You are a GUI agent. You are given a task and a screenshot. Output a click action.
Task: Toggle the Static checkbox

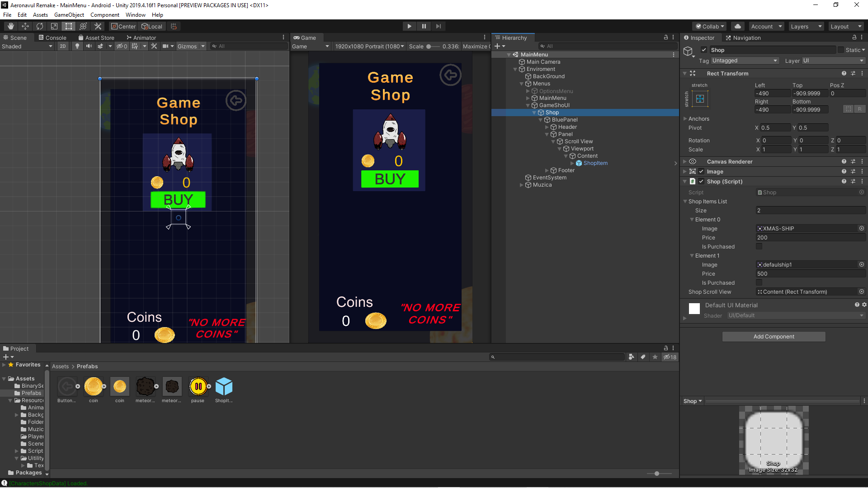841,50
